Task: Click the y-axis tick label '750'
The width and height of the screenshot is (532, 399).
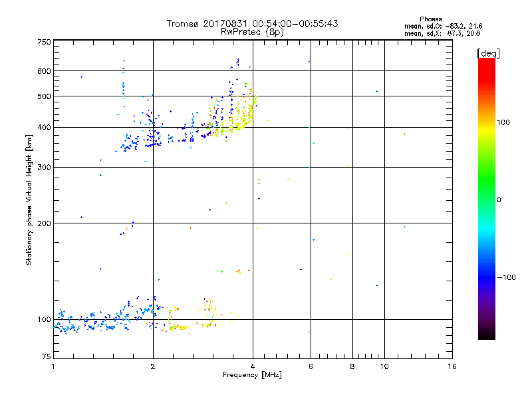Action: pos(44,42)
